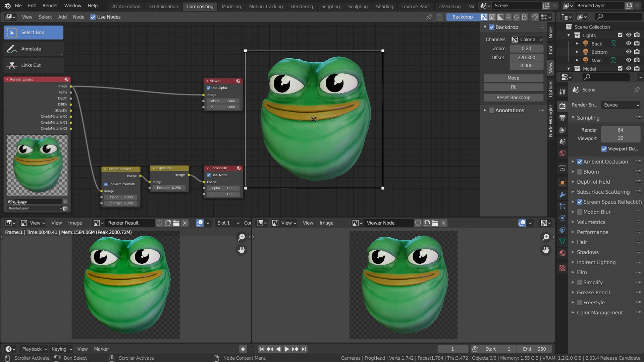Enable the Annotations checkbox
644x362 pixels.
coord(492,111)
